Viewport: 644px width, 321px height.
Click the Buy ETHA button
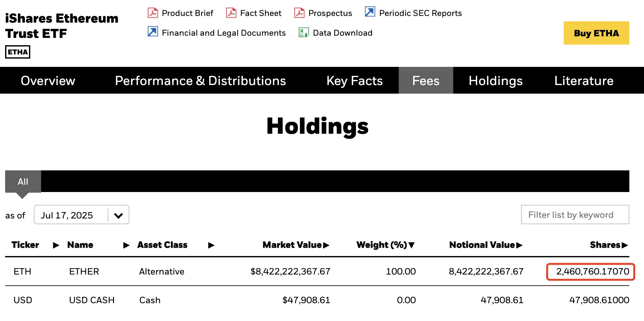596,33
